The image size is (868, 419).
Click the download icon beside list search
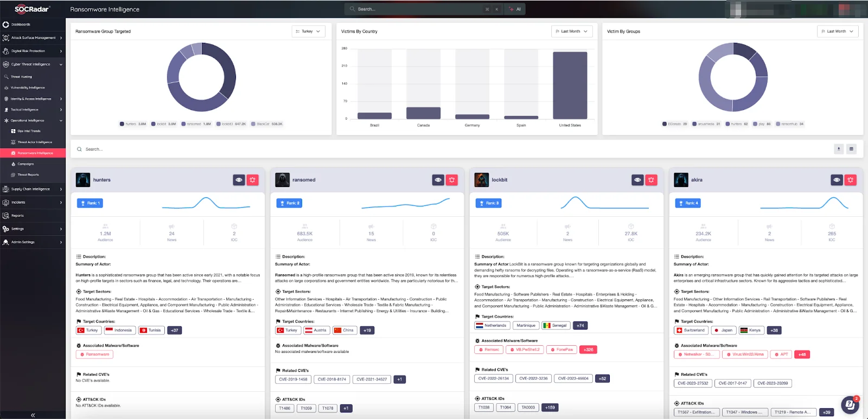coord(839,149)
